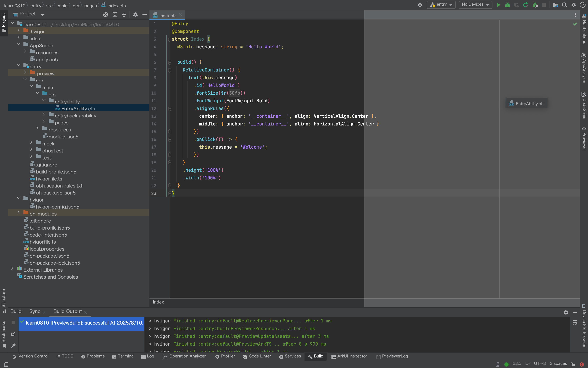The image size is (588, 368).
Task: Open the Version Control tool window
Action: [31, 356]
